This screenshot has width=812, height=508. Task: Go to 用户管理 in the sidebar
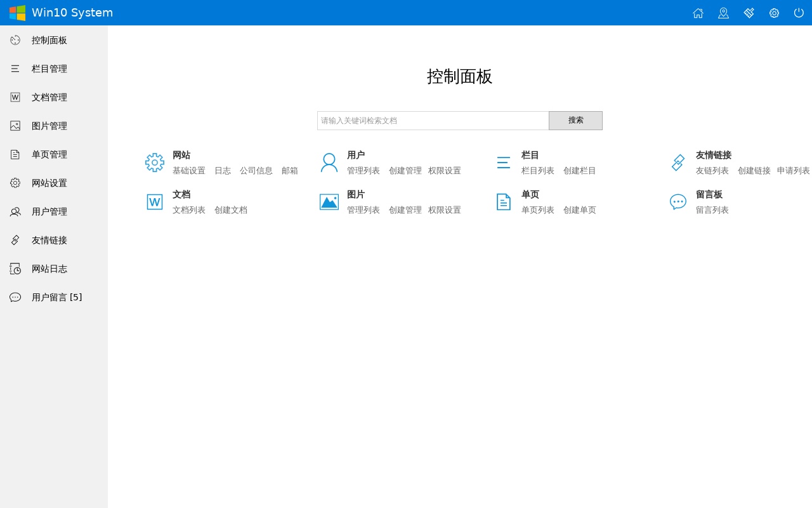[x=49, y=211]
